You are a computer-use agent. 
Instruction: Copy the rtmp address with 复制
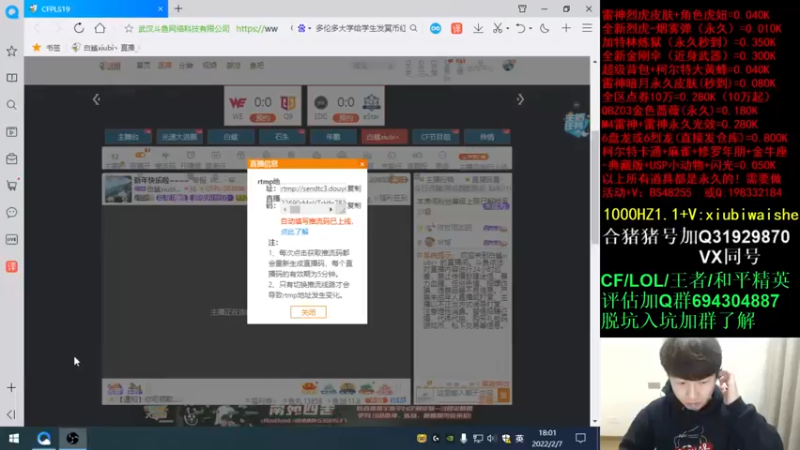(x=354, y=189)
